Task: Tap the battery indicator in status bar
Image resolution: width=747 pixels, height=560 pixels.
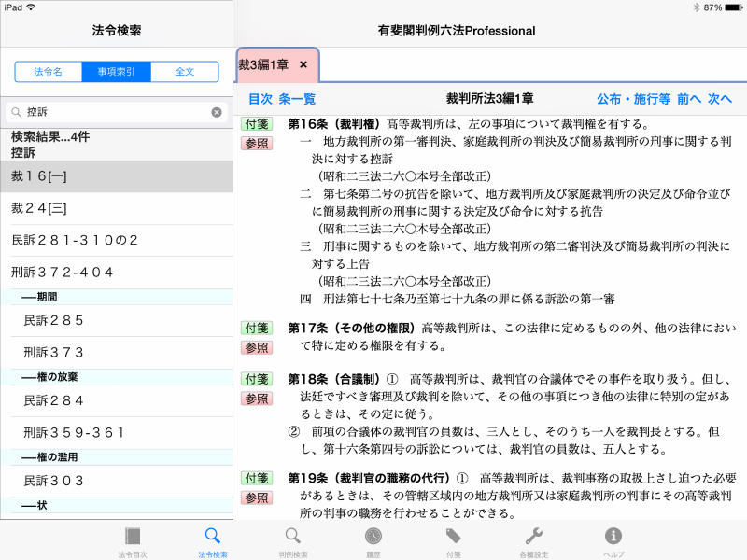Action: [x=733, y=7]
